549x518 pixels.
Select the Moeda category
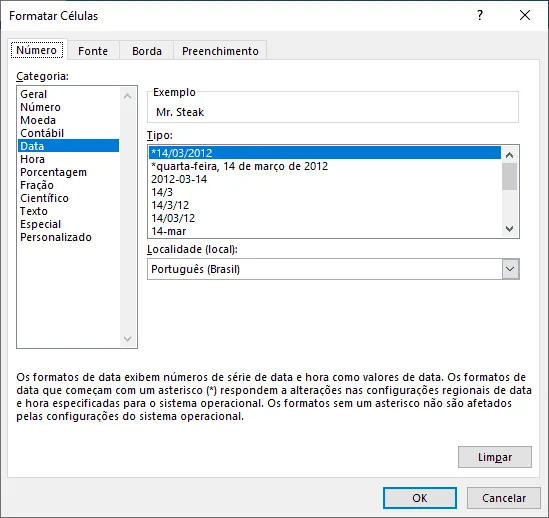(x=38, y=120)
